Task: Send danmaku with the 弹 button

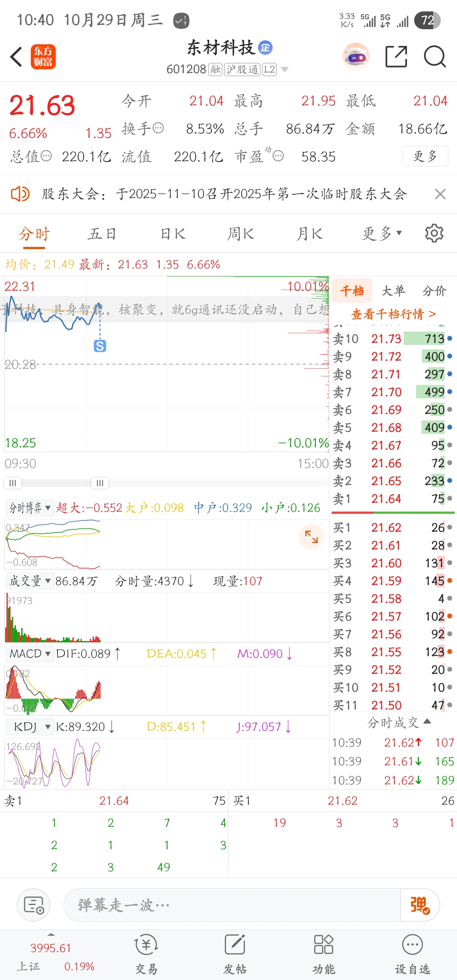Action: [420, 905]
